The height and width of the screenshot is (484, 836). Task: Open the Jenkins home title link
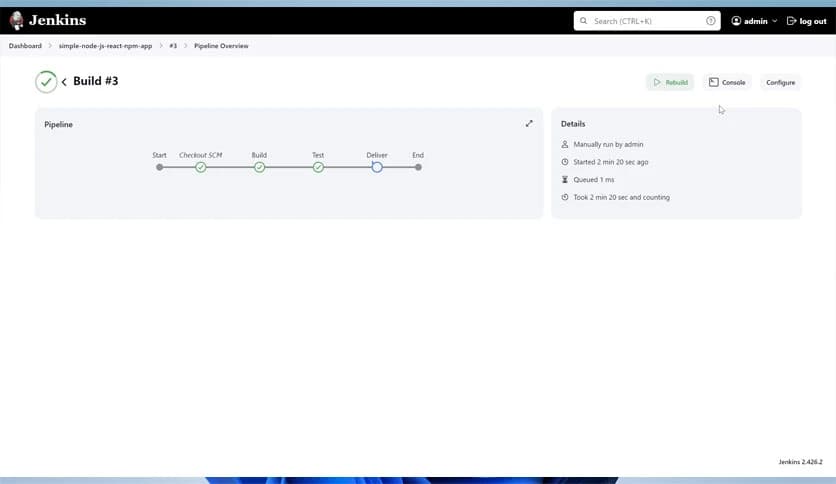[57, 20]
